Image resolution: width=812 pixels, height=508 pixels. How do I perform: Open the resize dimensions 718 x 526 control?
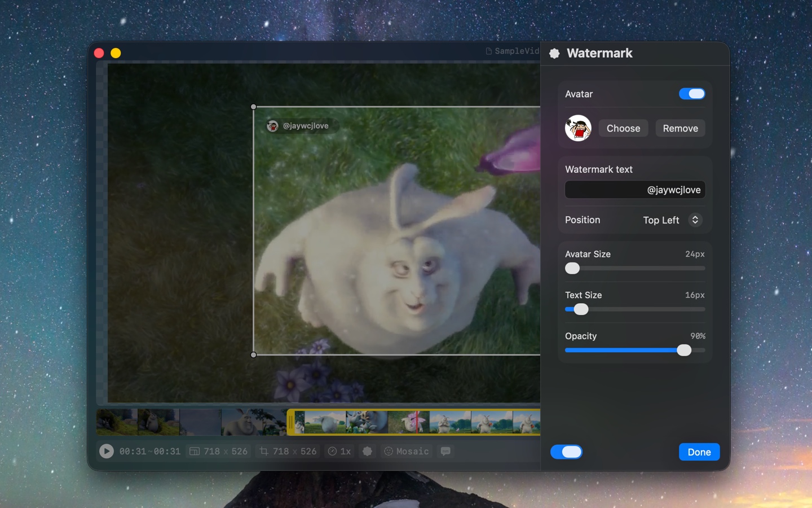click(218, 451)
